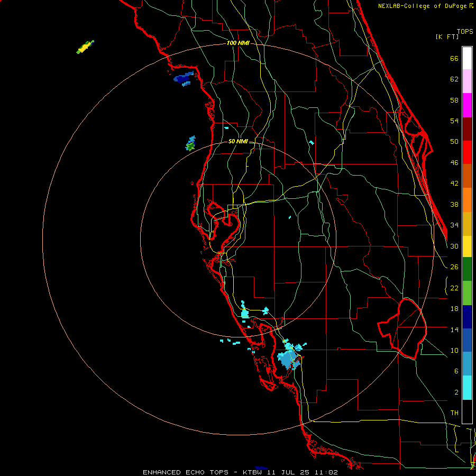Select the cyan legend color block
The height and width of the screenshot is (476, 476).
pos(467,388)
